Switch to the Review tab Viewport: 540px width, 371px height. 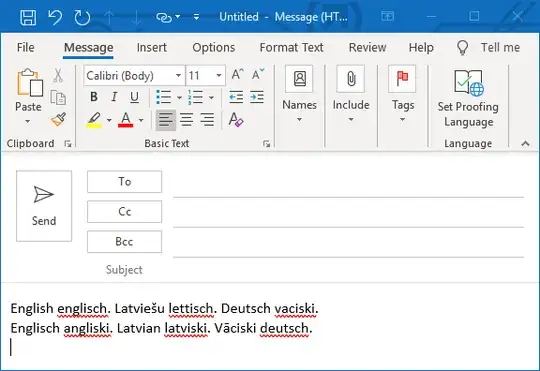(x=367, y=48)
